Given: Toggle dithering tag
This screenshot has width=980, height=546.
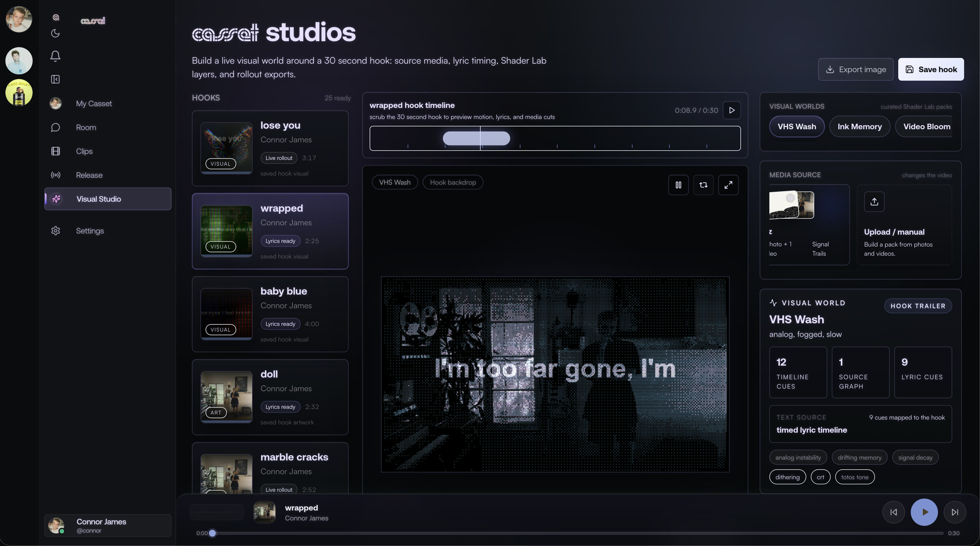Looking at the screenshot, I should [787, 477].
